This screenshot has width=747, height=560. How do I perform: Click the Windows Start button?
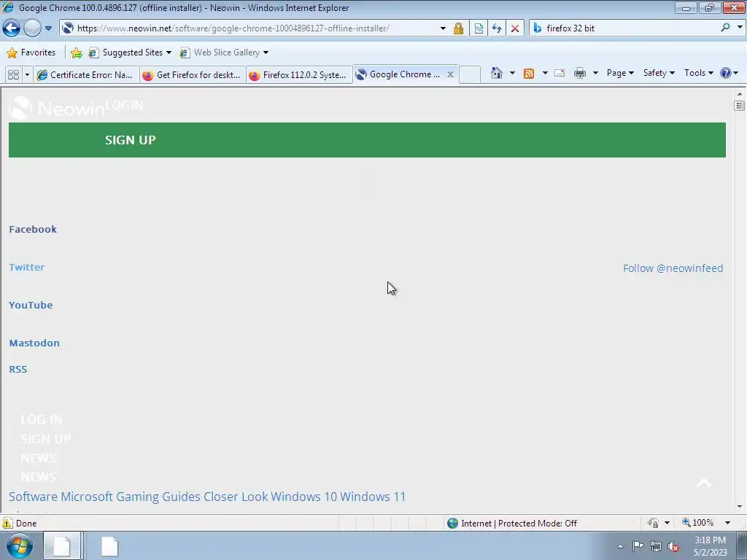[19, 545]
